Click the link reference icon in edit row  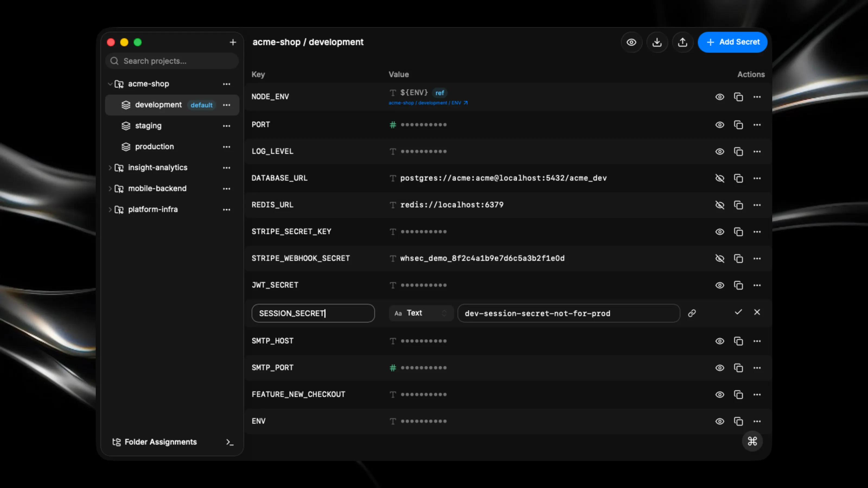[692, 313]
